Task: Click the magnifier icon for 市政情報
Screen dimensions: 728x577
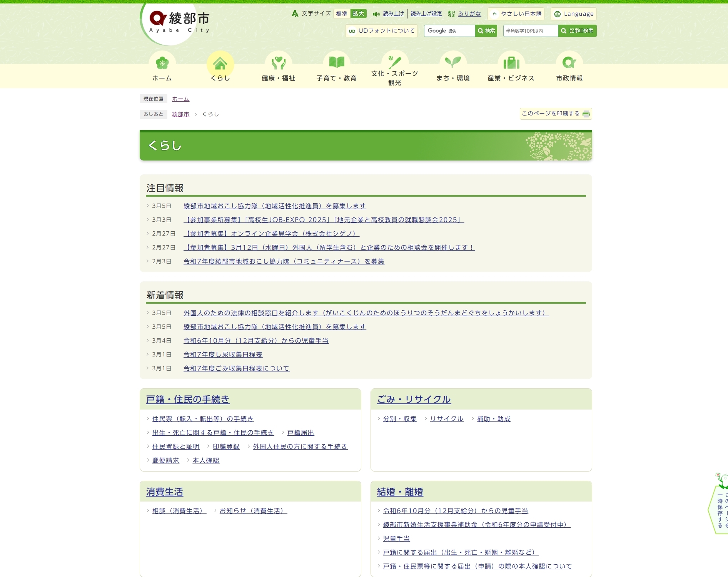Action: (569, 63)
